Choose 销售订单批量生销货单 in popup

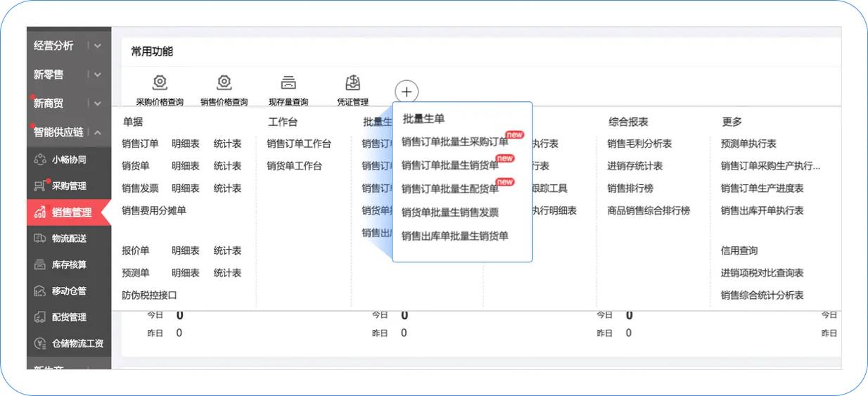click(450, 165)
